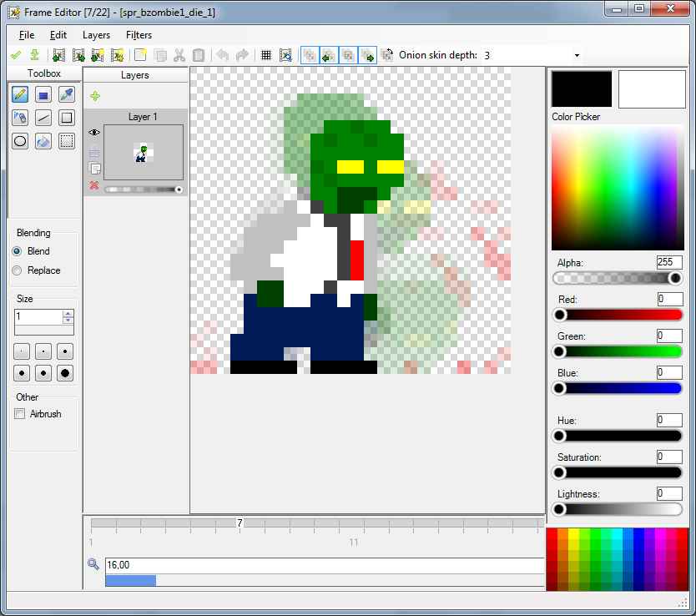Pick the Color Picker eyedropper tool

click(x=67, y=94)
